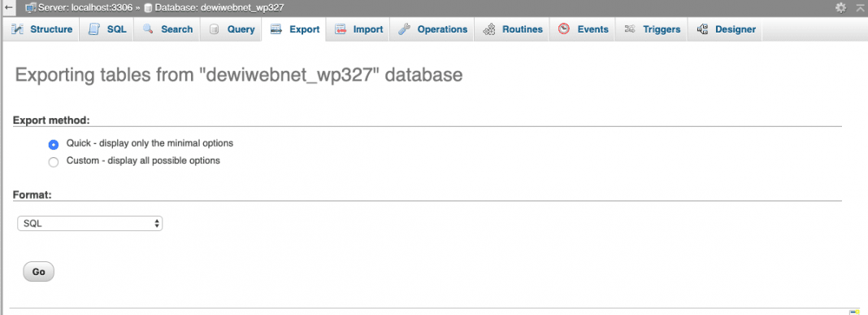
Task: Click the Events clock icon
Action: [563, 29]
